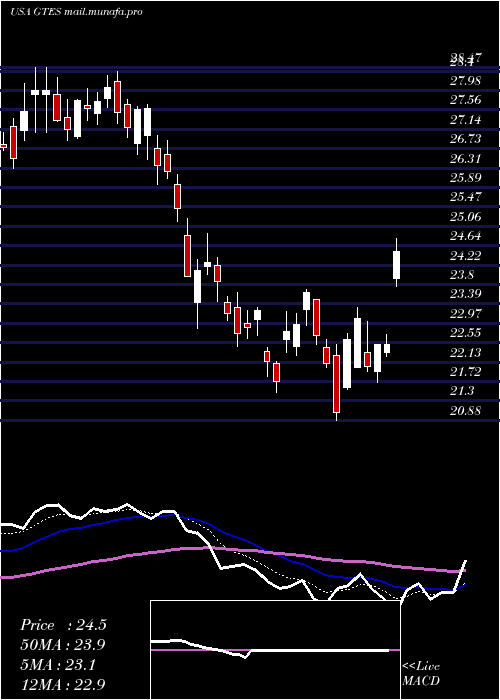
Task: Select the 25.89 price axis label
Action: tap(466, 178)
